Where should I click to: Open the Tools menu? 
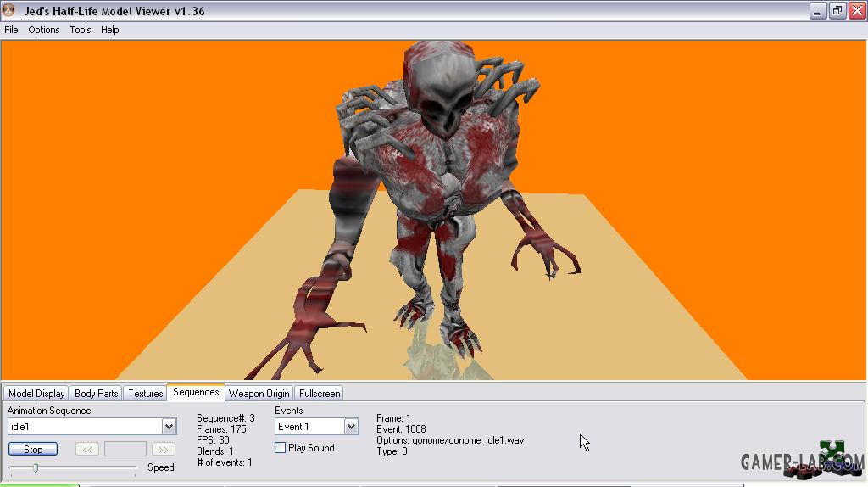(81, 30)
